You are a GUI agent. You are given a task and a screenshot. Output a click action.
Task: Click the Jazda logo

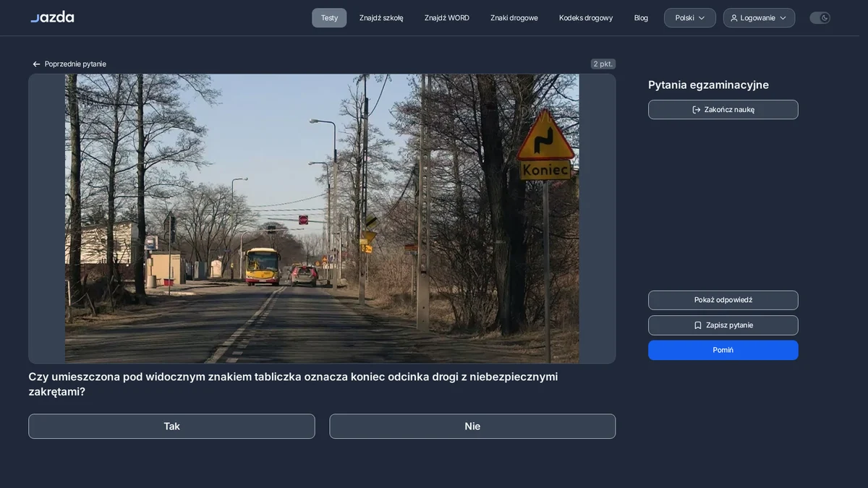coord(52,17)
